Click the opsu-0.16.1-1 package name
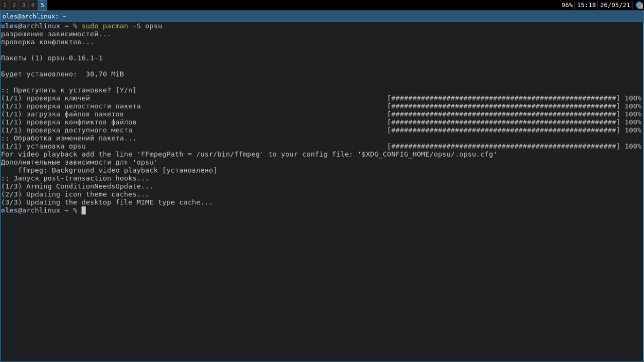 [x=75, y=58]
